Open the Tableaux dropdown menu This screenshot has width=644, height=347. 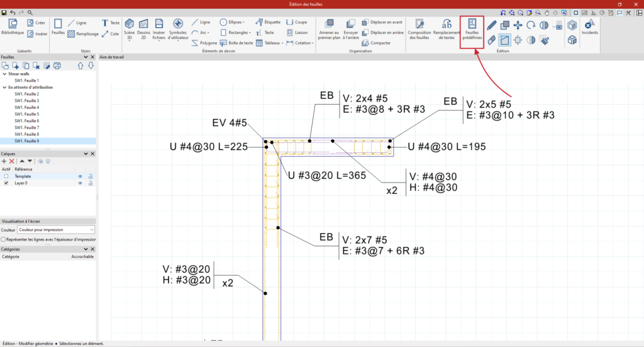[274, 43]
